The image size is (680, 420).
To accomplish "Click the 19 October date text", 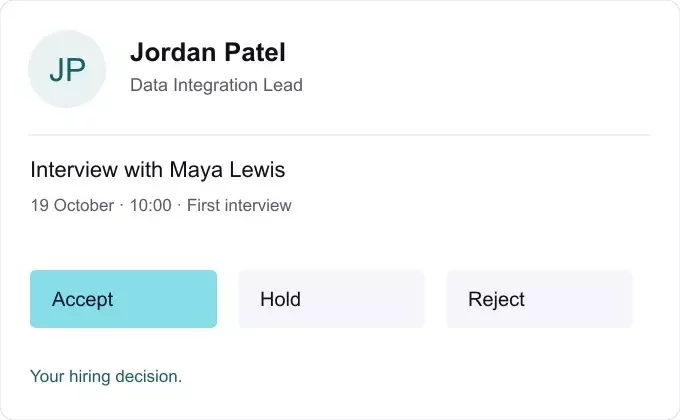I will tap(72, 205).
